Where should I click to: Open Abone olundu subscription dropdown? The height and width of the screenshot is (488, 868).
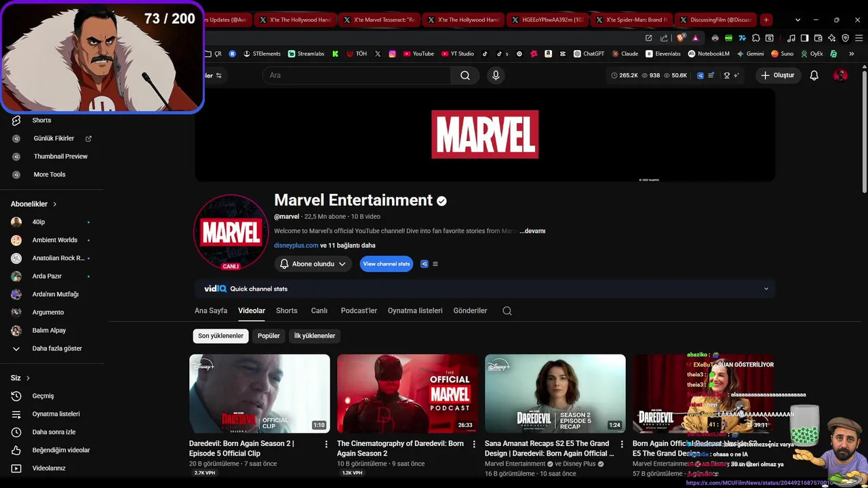tap(313, 264)
